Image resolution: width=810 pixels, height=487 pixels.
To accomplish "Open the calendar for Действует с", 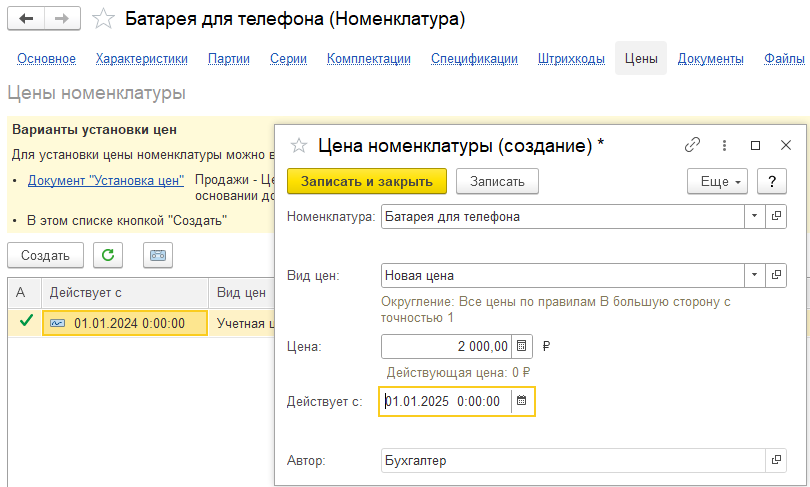I will pyautogui.click(x=522, y=401).
